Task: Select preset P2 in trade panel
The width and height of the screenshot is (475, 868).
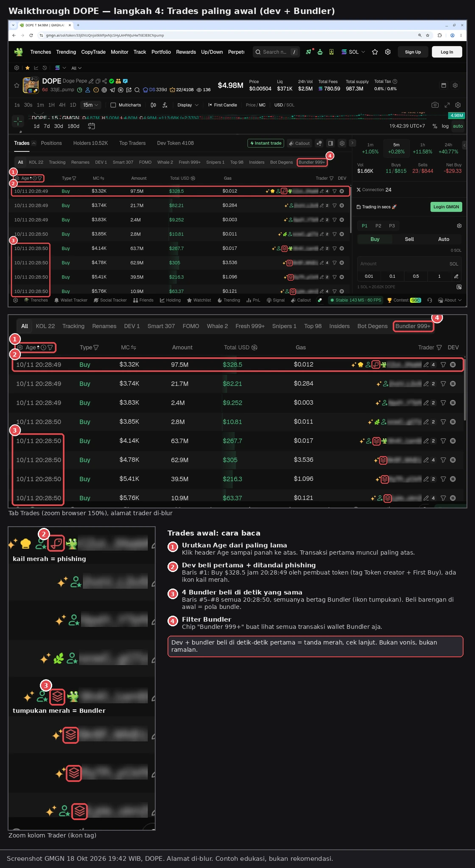Action: click(x=378, y=226)
